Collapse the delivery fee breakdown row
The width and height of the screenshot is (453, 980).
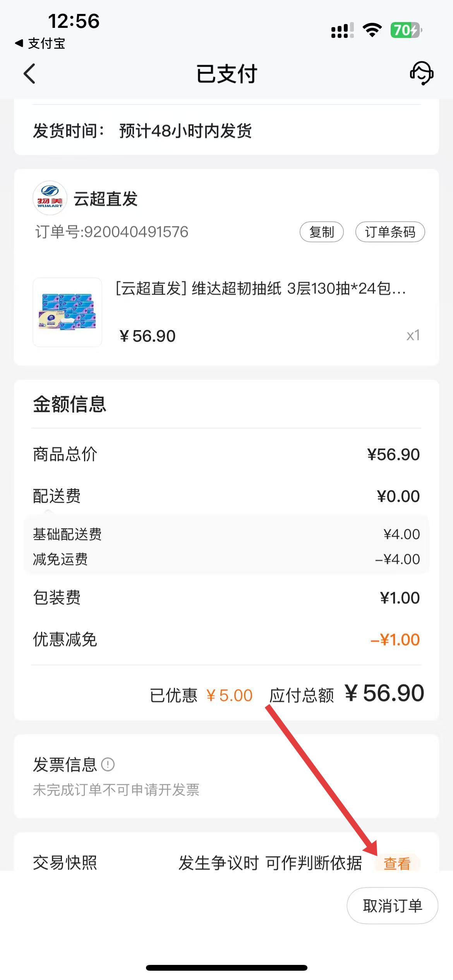57,496
